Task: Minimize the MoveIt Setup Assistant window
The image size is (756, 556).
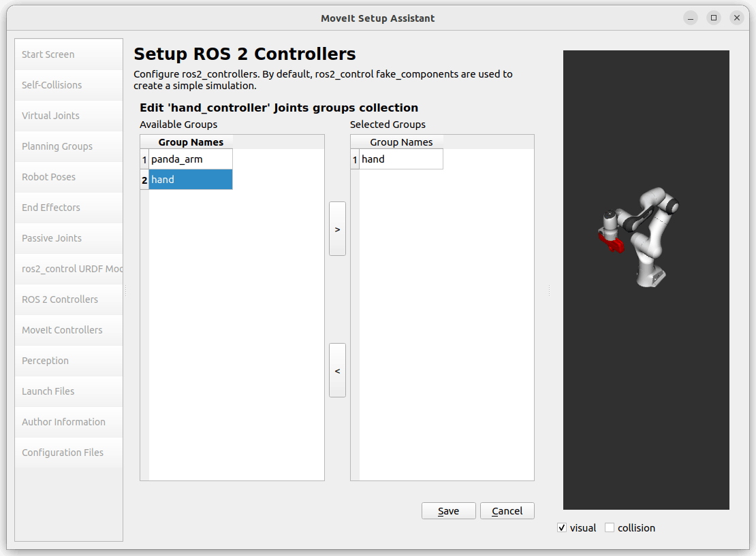Action: [691, 18]
